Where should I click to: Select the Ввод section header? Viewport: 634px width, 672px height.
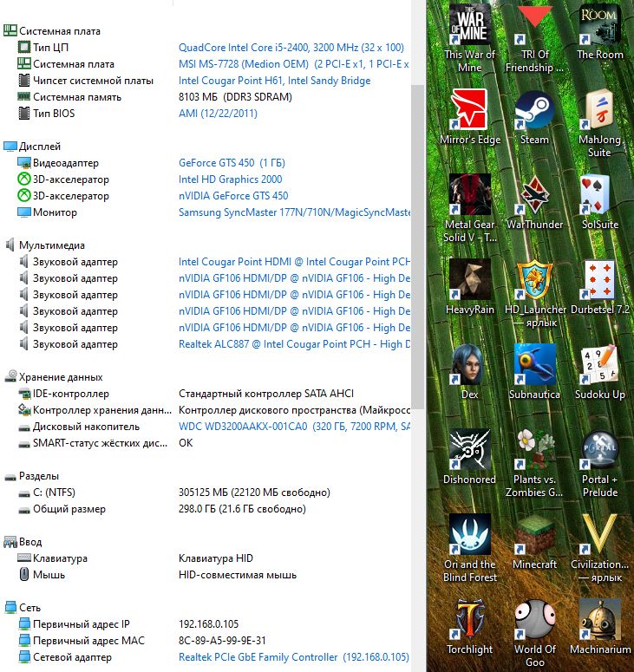(23, 542)
